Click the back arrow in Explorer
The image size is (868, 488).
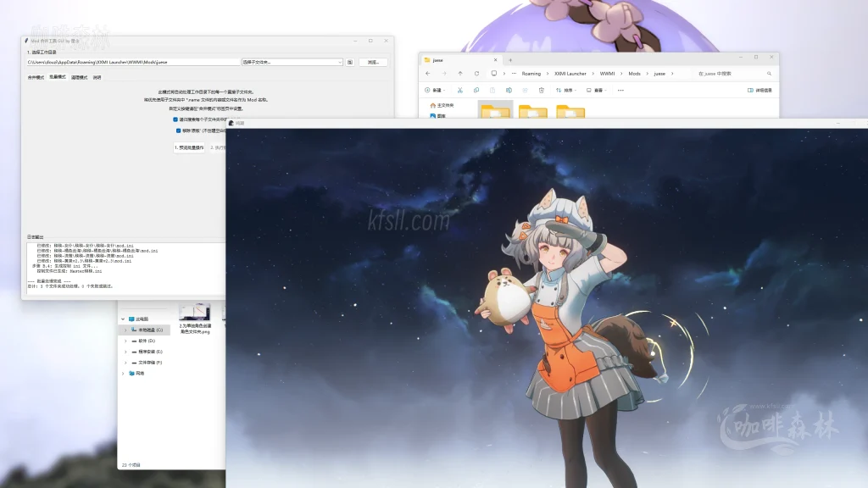[428, 74]
